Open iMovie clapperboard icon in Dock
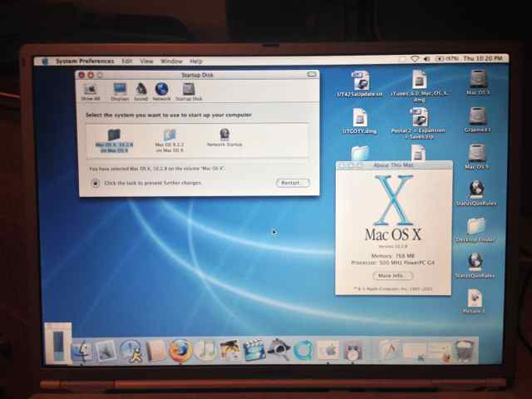This screenshot has width=532, height=399. pos(254,351)
